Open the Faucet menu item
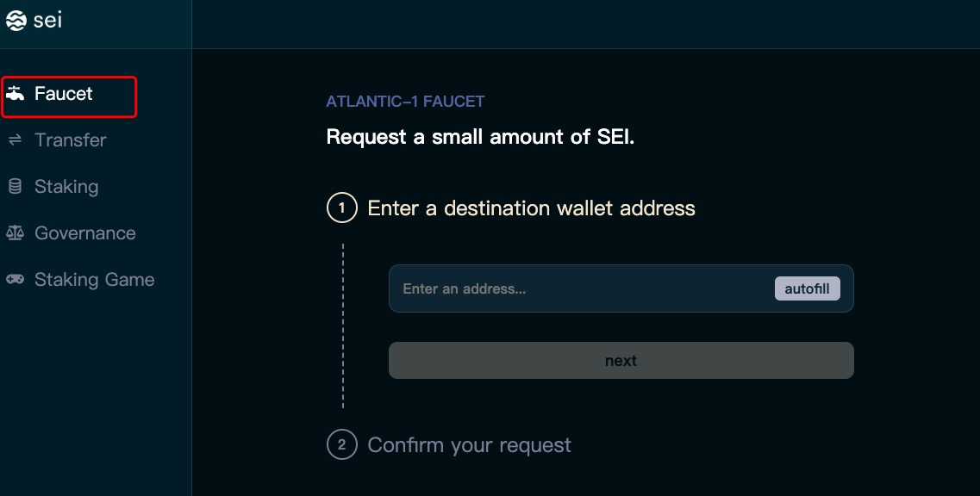This screenshot has width=980, height=496. (x=64, y=94)
